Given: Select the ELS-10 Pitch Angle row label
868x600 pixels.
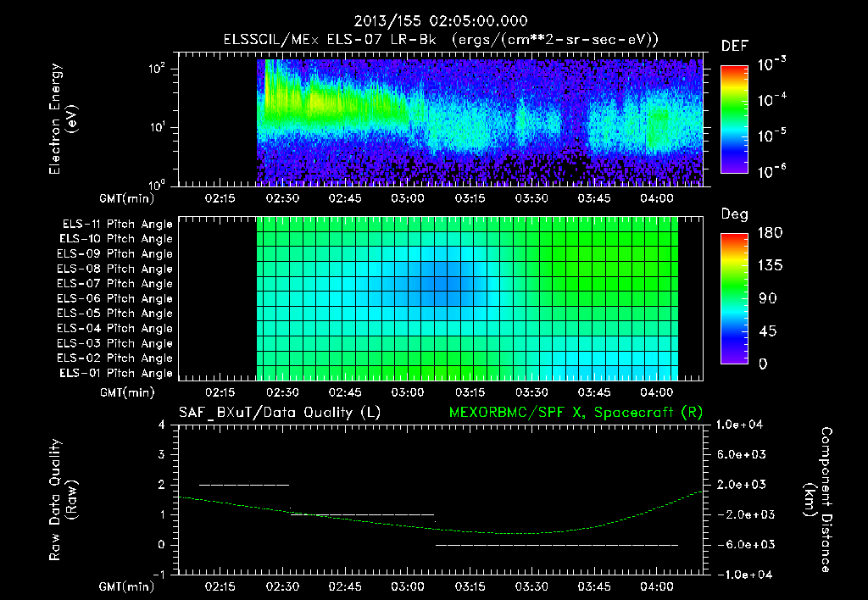Looking at the screenshot, I should (116, 239).
